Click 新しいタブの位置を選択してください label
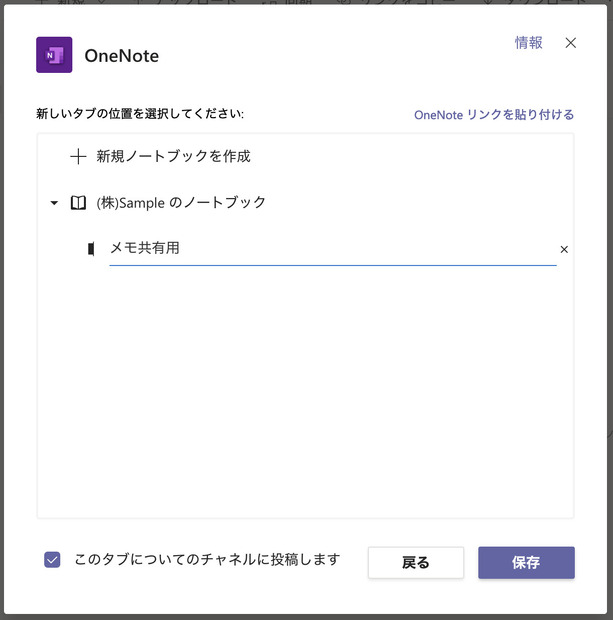Viewport: 613px width, 620px height. click(x=140, y=114)
